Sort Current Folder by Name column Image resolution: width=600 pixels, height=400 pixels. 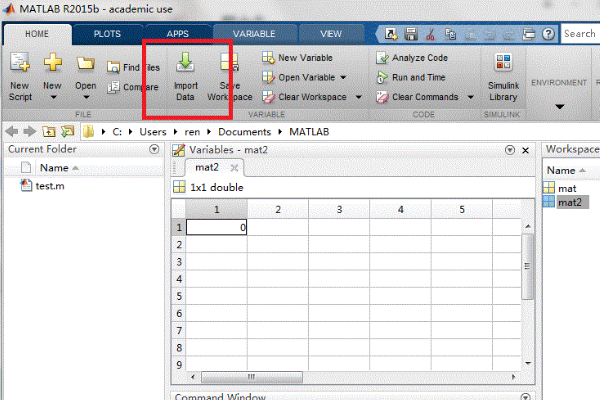point(59,168)
